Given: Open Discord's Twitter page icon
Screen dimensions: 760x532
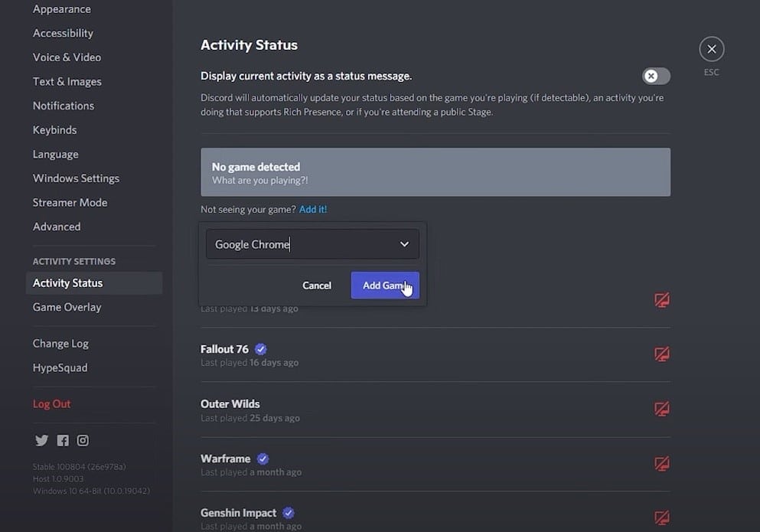Looking at the screenshot, I should [41, 440].
